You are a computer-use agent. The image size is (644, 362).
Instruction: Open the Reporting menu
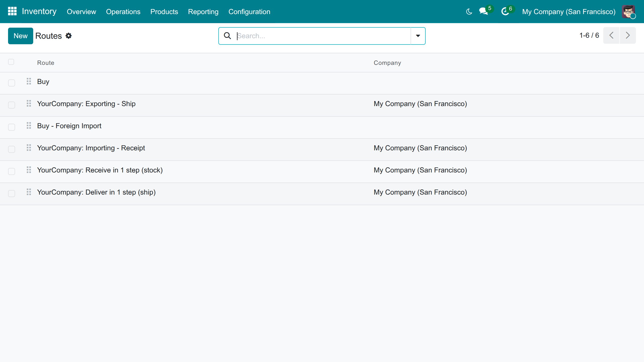(x=203, y=12)
